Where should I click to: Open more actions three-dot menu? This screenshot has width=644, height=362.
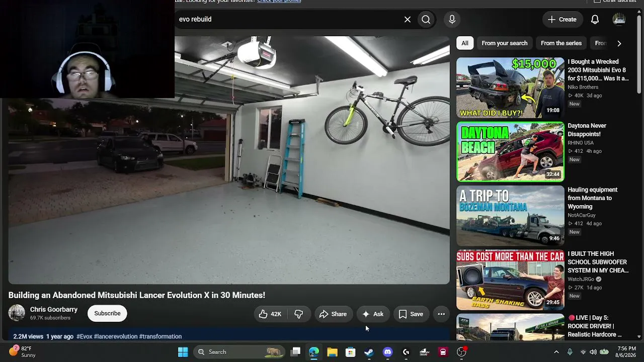pos(441,314)
